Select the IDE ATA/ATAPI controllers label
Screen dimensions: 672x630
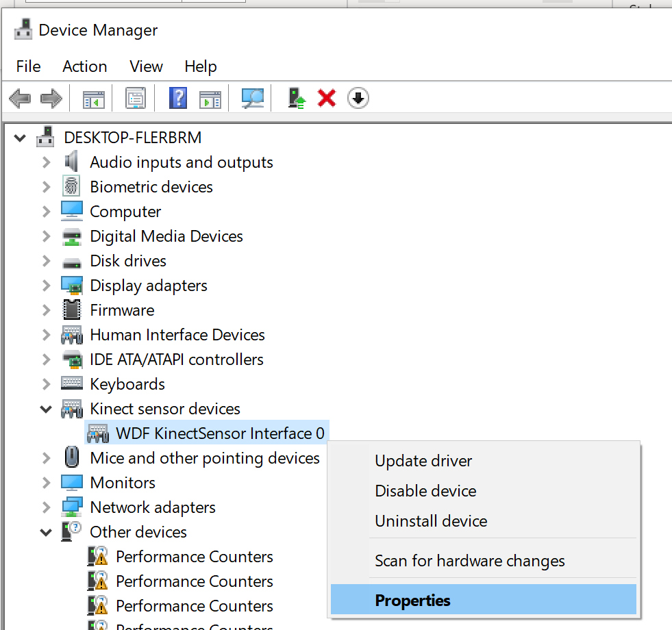[x=177, y=359]
